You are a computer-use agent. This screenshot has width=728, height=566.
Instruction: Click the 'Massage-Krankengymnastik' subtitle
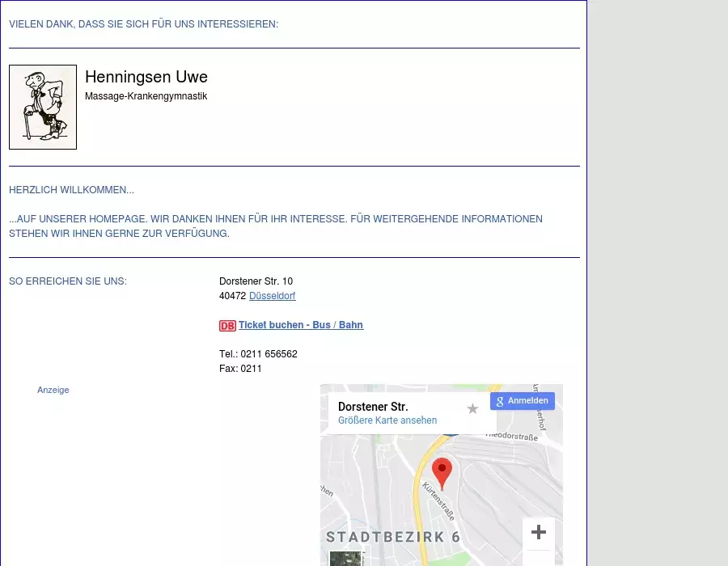point(146,96)
